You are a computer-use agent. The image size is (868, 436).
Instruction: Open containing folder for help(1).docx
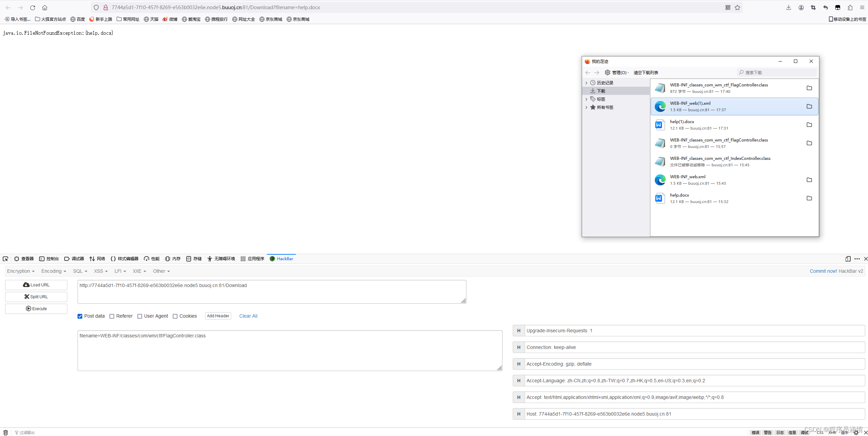[x=809, y=125]
